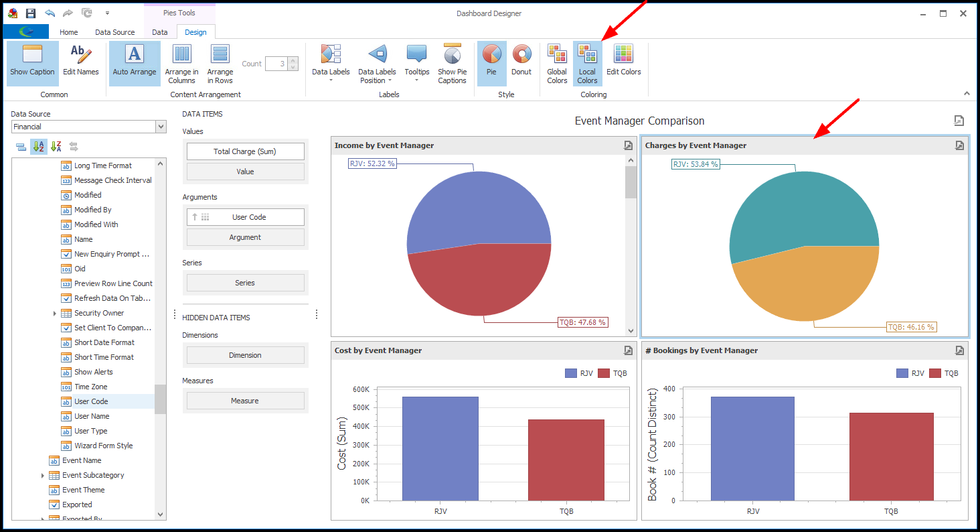Select the Pie style
The width and height of the screenshot is (980, 532).
(492, 64)
